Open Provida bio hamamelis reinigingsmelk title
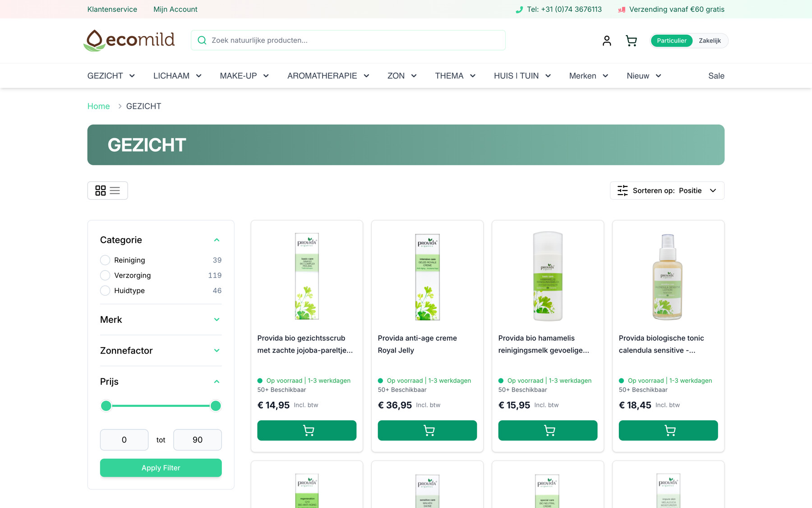Viewport: 812px width, 508px height. pos(544,344)
